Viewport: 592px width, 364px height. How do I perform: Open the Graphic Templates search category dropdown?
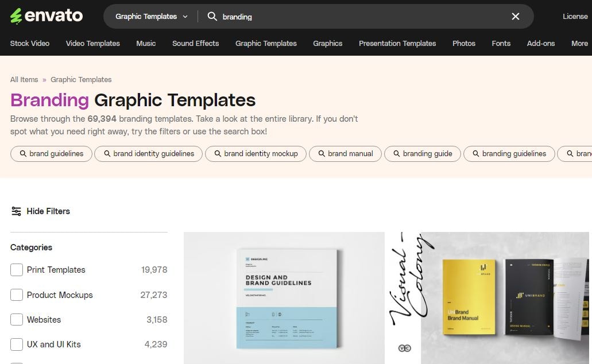(152, 16)
